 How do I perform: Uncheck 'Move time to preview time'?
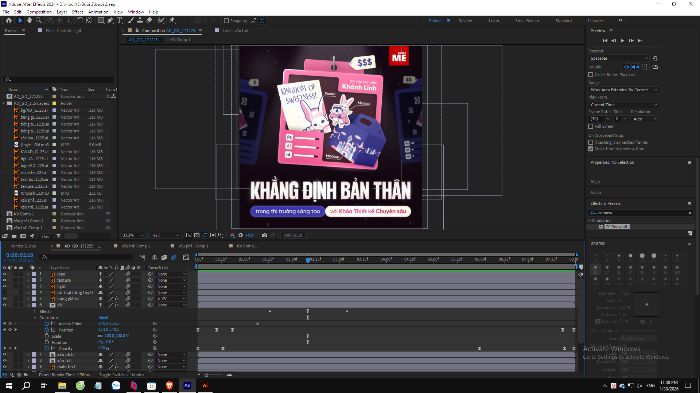(x=591, y=148)
